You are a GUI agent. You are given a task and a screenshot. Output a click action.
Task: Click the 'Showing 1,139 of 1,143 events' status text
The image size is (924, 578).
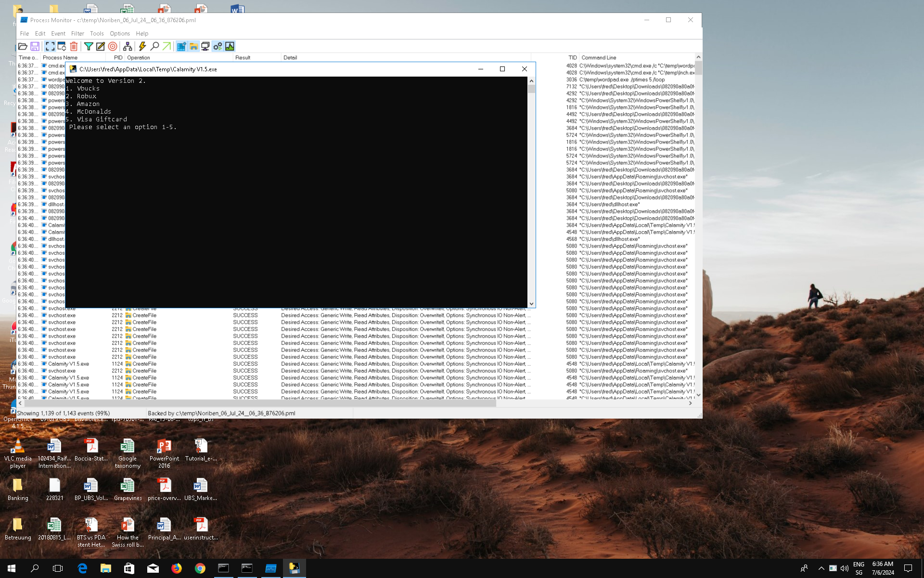64,413
